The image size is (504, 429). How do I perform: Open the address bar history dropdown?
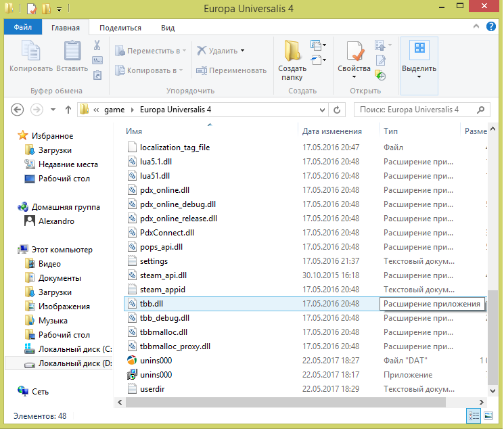(323, 110)
